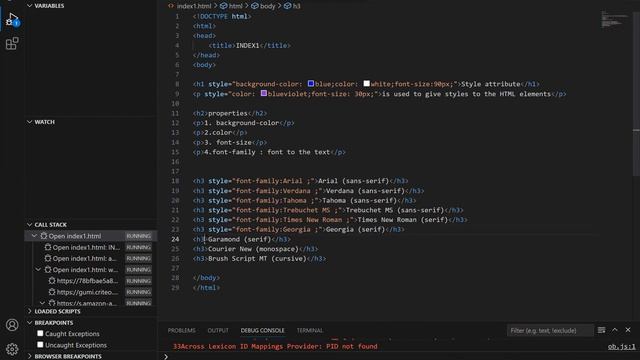Click the RUNNING badge of Open index1.html session

point(139,236)
